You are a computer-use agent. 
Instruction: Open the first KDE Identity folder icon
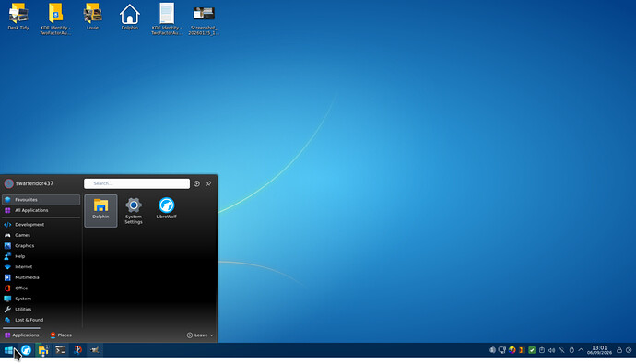pyautogui.click(x=55, y=18)
